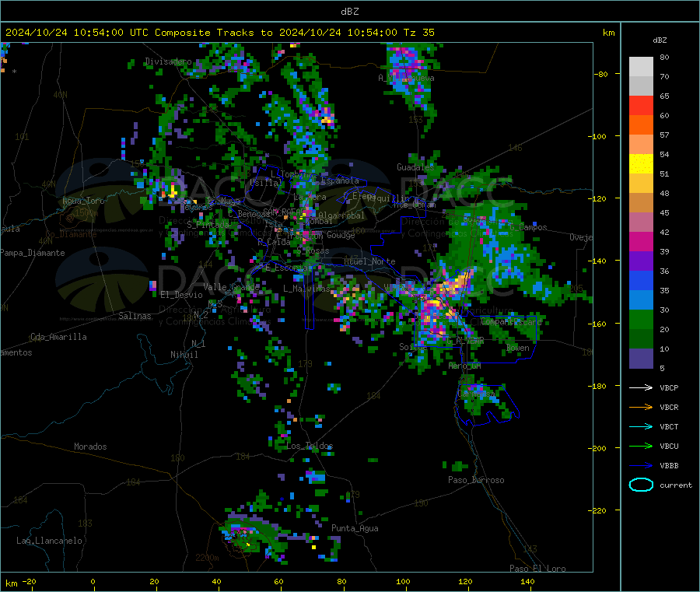Click the white VBCP arrow legend icon
Viewport: 700px width, 592px height.
[641, 387]
